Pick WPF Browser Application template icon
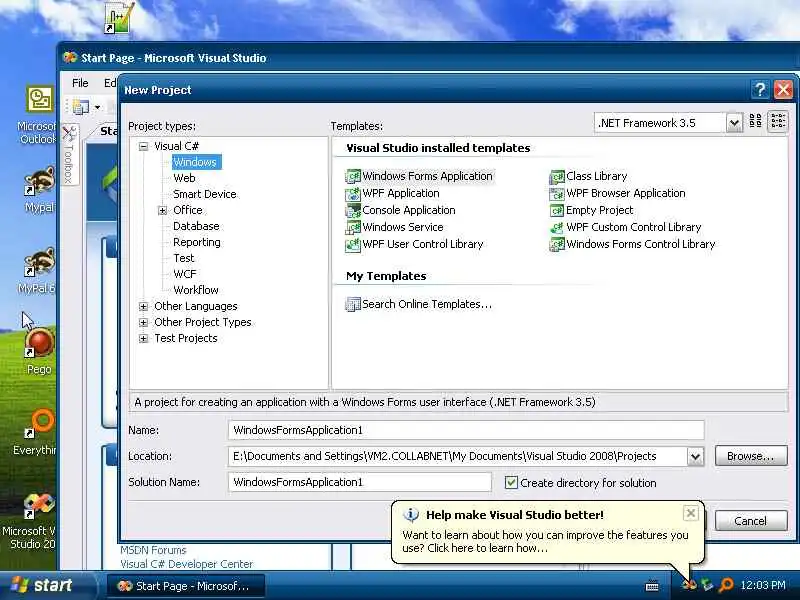The height and width of the screenshot is (600, 800). tap(557, 194)
